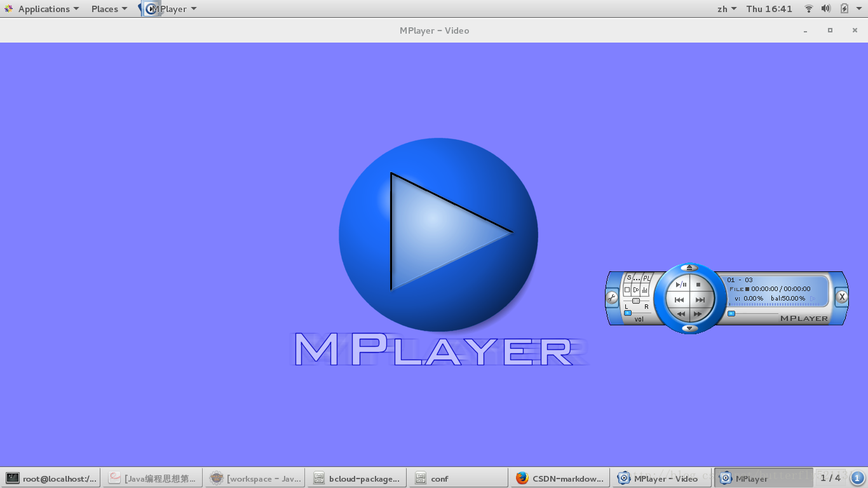Skip to the next track

(x=700, y=300)
